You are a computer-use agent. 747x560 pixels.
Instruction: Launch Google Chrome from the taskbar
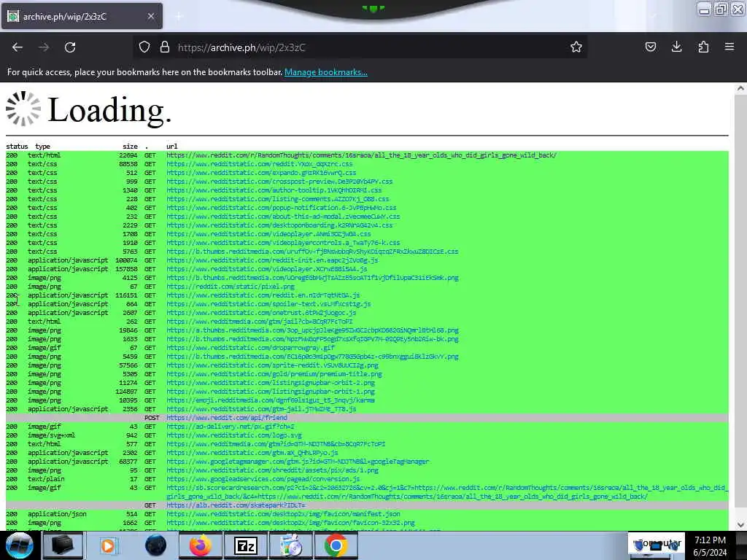pyautogui.click(x=336, y=545)
